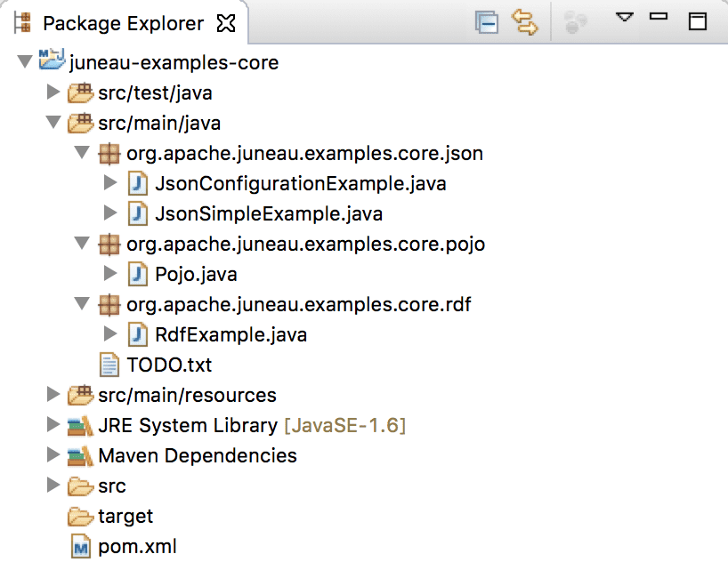728x578 pixels.
Task: Select the TODO.txt file name
Action: pos(169,365)
